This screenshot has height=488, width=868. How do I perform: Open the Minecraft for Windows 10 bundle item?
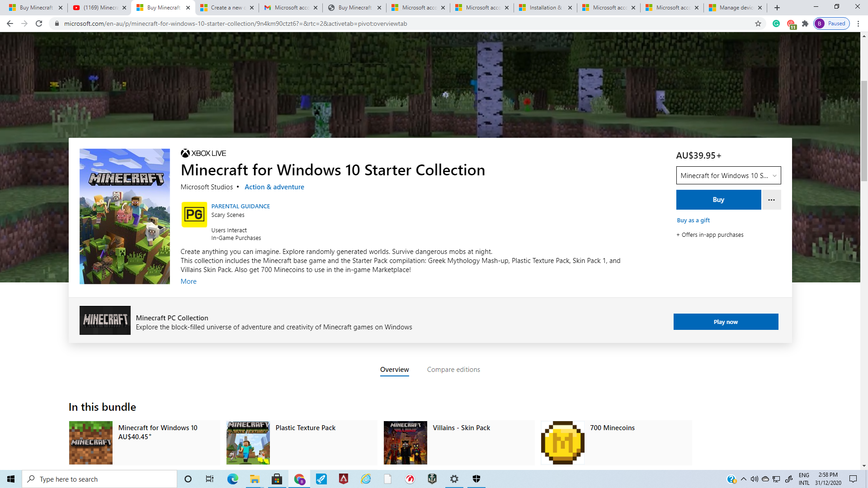click(144, 443)
